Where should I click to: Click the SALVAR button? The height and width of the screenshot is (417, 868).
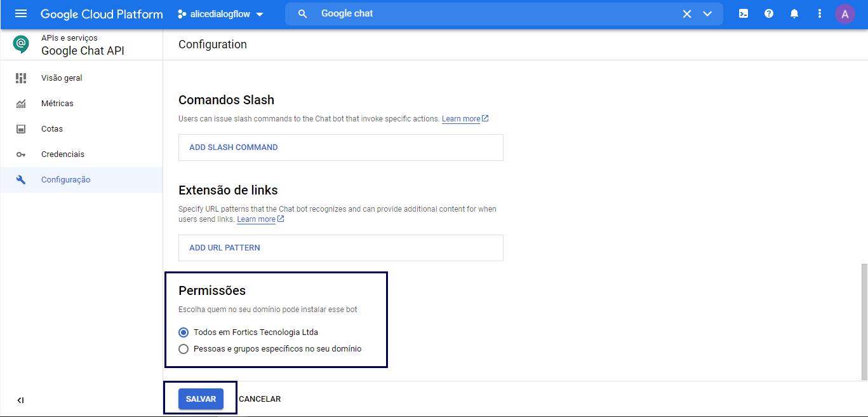click(201, 399)
